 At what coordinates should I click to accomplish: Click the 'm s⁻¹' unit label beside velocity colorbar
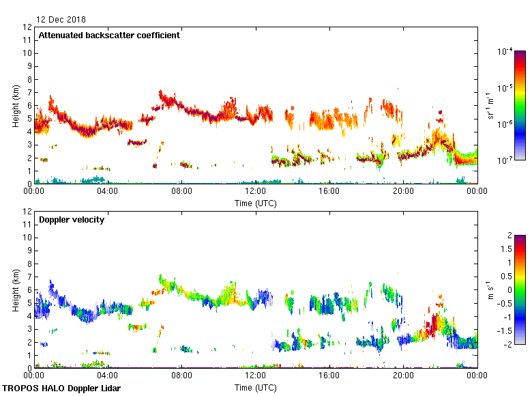(x=490, y=289)
